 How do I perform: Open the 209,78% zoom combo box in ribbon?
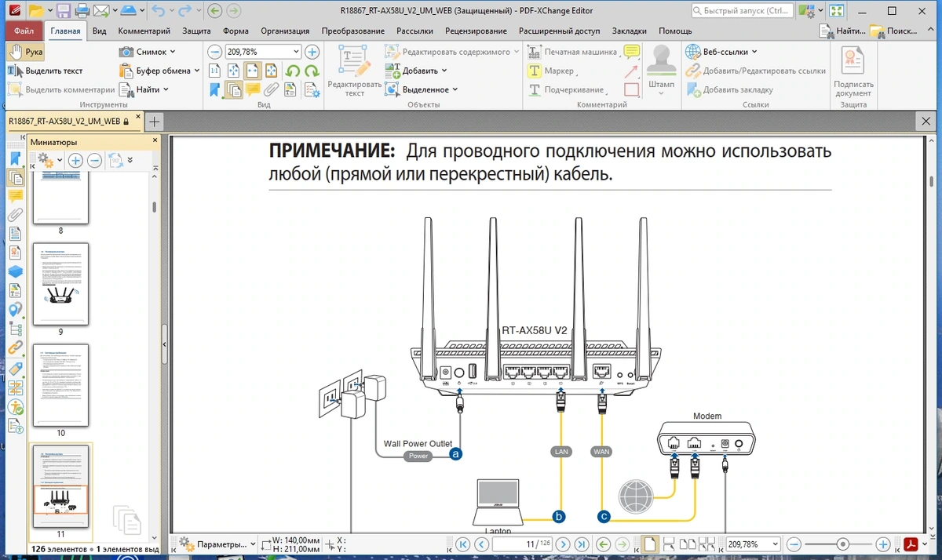263,52
